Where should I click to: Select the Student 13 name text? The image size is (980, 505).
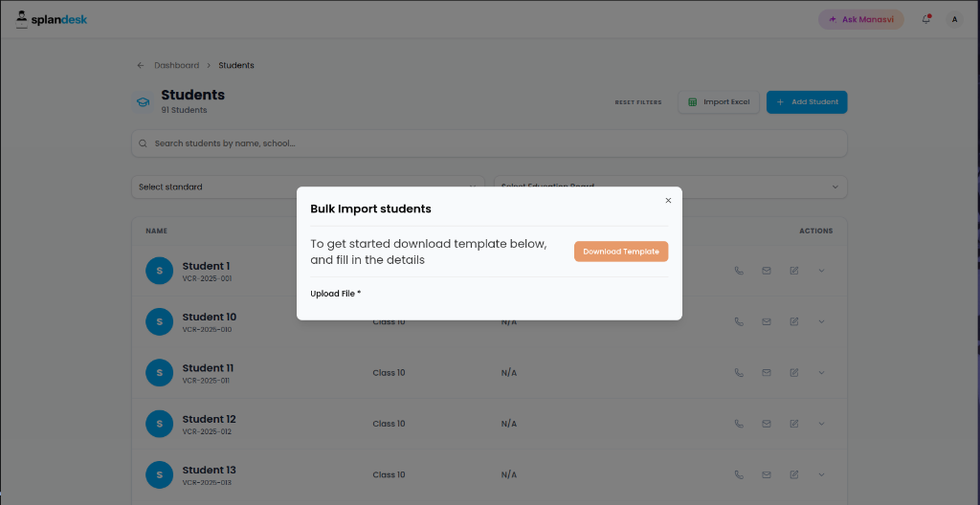210,470
